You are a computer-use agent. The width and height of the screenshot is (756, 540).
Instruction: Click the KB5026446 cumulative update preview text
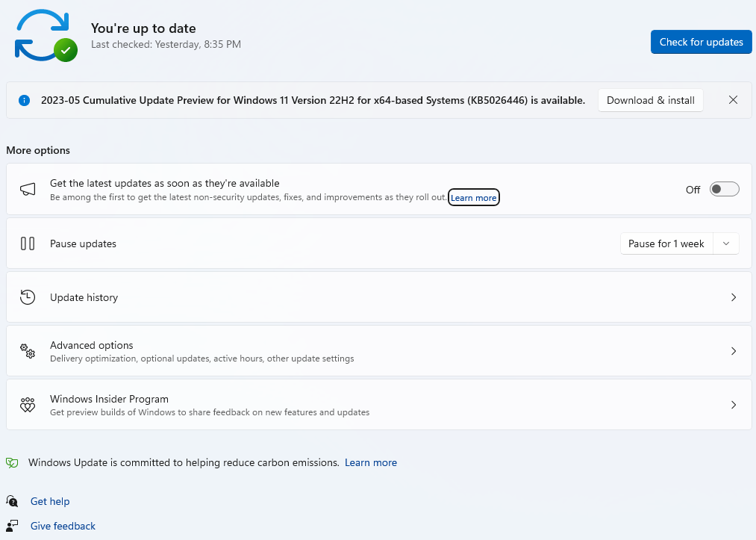click(313, 100)
